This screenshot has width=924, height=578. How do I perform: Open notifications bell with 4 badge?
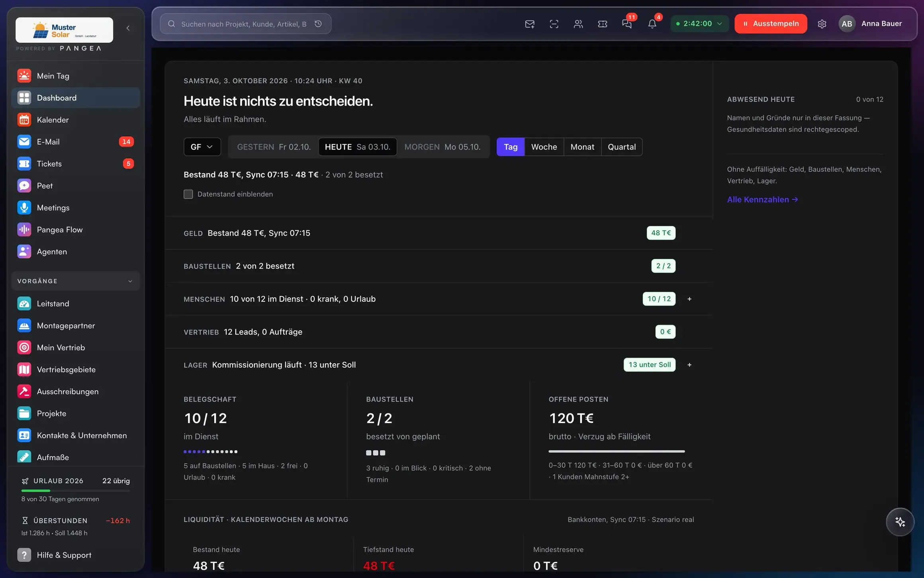[x=652, y=24]
